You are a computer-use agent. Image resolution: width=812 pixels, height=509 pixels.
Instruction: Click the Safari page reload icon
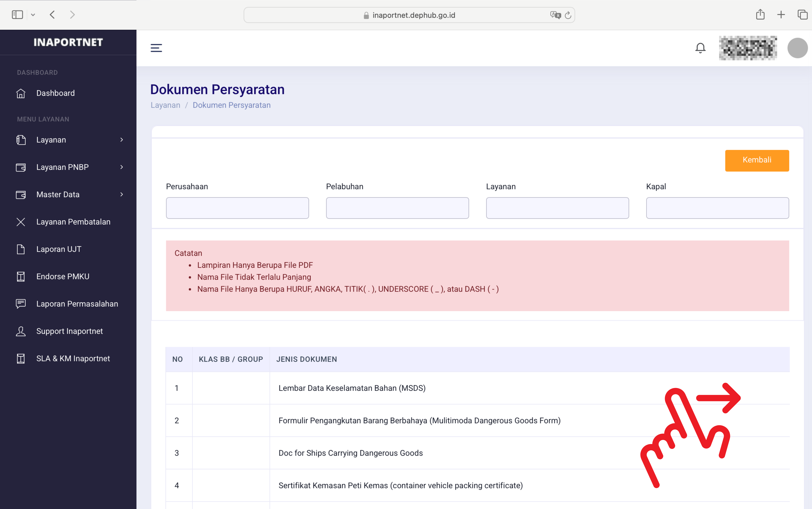(x=568, y=15)
